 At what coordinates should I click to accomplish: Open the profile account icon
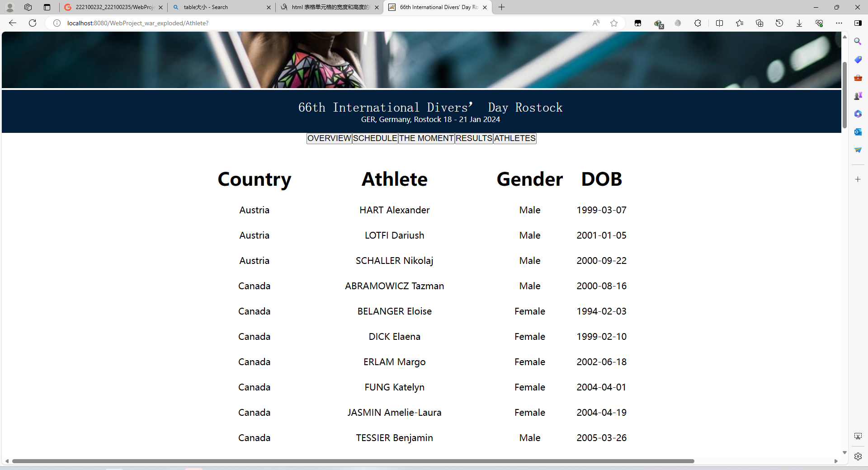10,7
